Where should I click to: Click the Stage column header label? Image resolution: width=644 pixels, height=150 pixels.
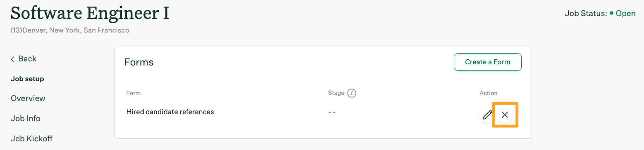(x=336, y=93)
